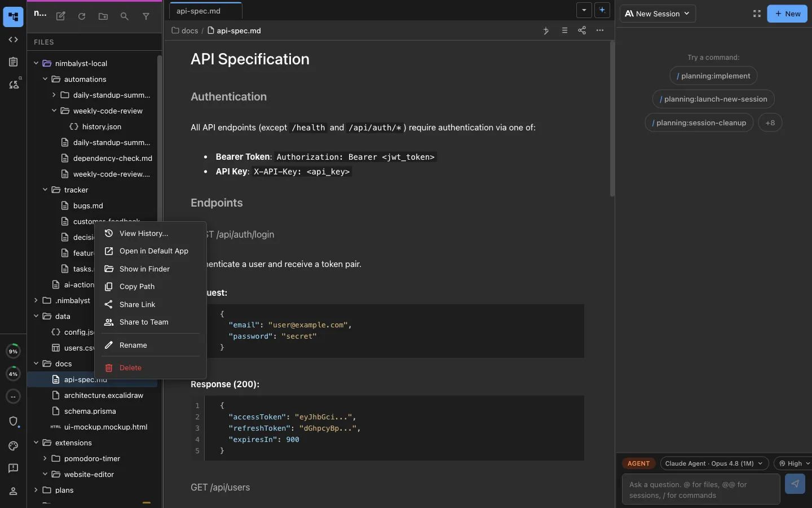
Task: Choose Open in Default App
Action: 151,251
